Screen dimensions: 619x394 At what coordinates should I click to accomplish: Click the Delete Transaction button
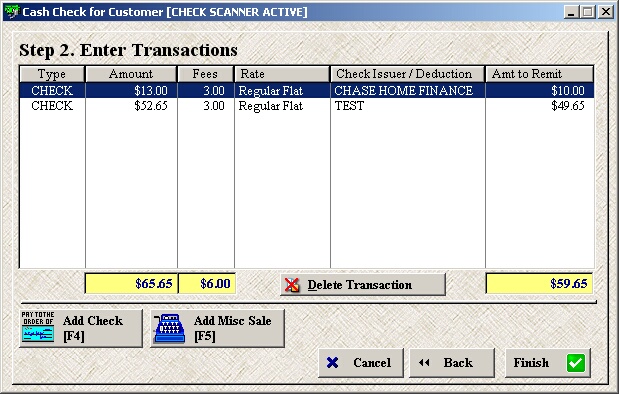[363, 284]
